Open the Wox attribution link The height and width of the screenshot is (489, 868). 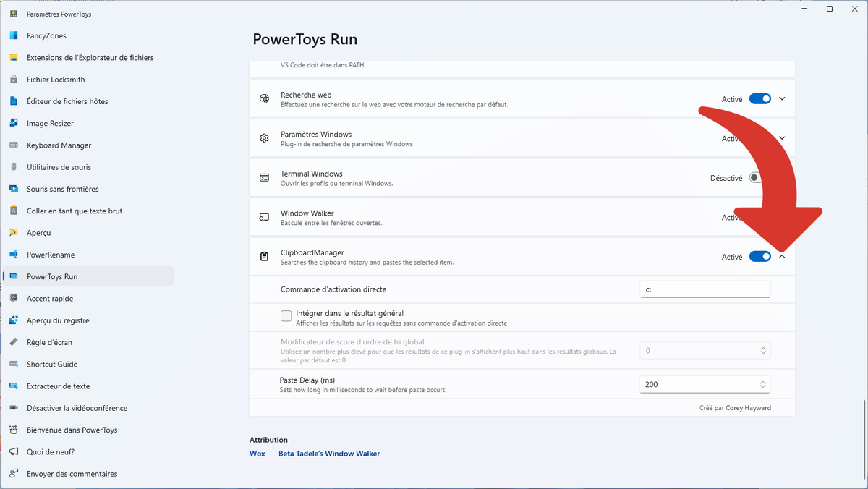coord(257,454)
